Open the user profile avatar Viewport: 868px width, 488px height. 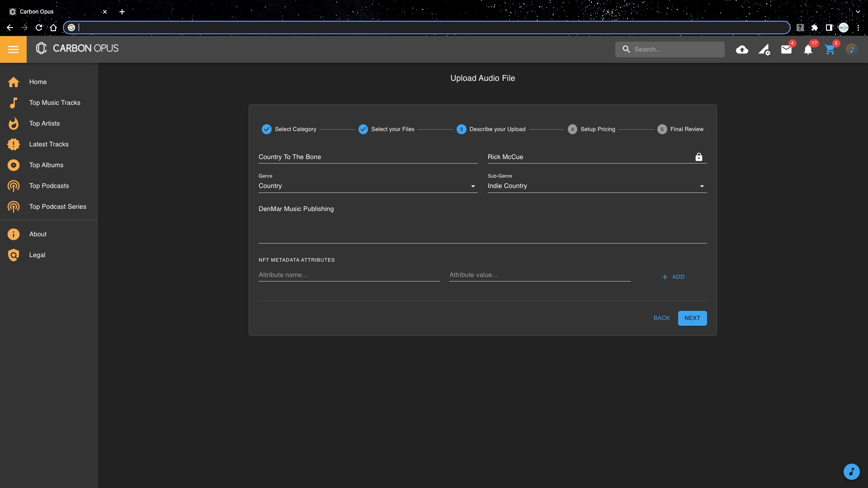click(x=852, y=50)
